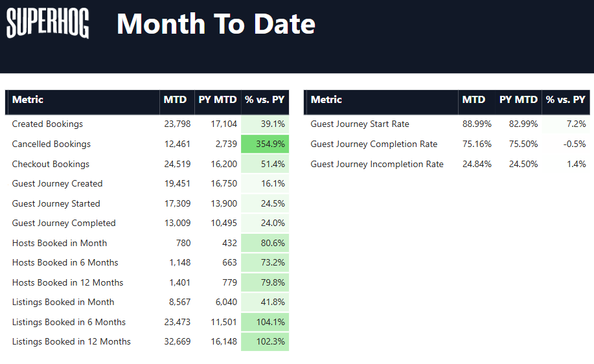Select the Month To Date page title
Screen dimensions: 594x364
click(216, 24)
